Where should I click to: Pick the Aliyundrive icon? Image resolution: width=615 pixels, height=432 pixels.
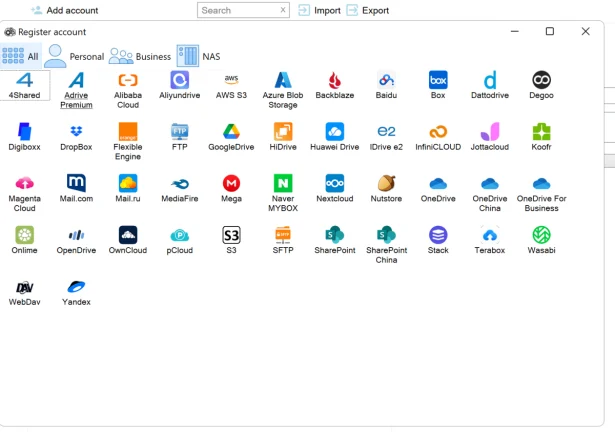pyautogui.click(x=180, y=86)
